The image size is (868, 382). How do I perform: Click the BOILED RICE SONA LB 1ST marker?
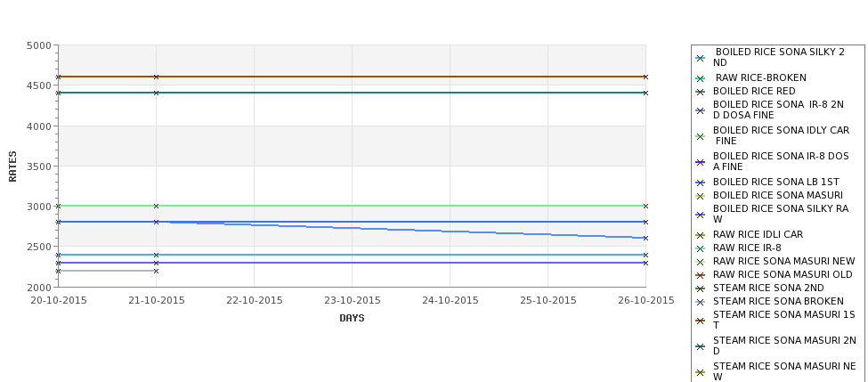tap(701, 183)
